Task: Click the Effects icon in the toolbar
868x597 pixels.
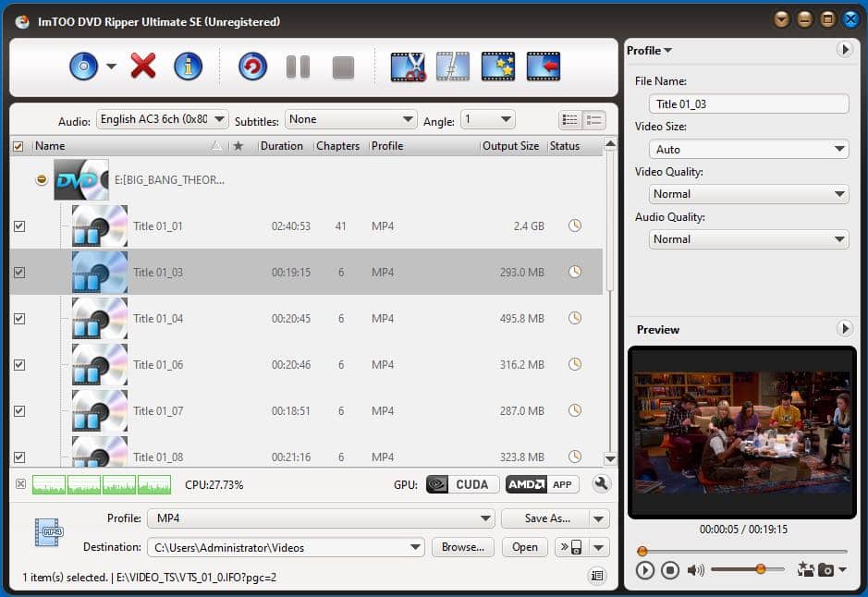Action: coord(498,67)
